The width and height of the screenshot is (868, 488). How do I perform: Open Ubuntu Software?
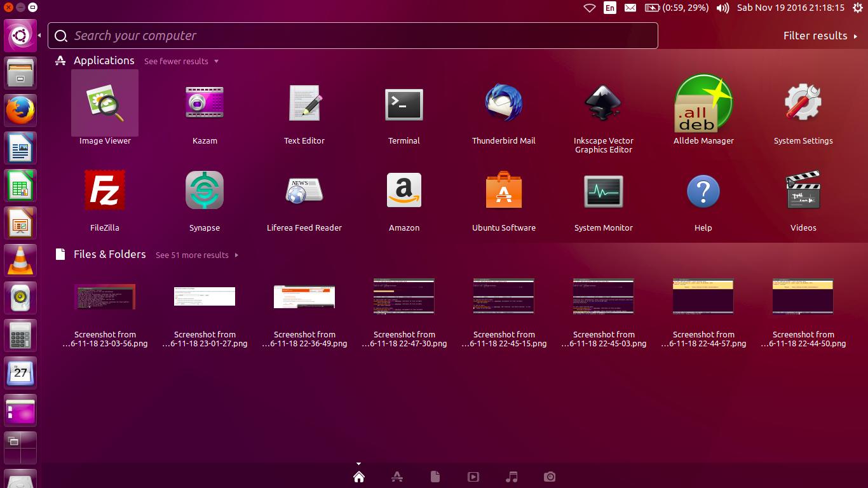tap(504, 190)
